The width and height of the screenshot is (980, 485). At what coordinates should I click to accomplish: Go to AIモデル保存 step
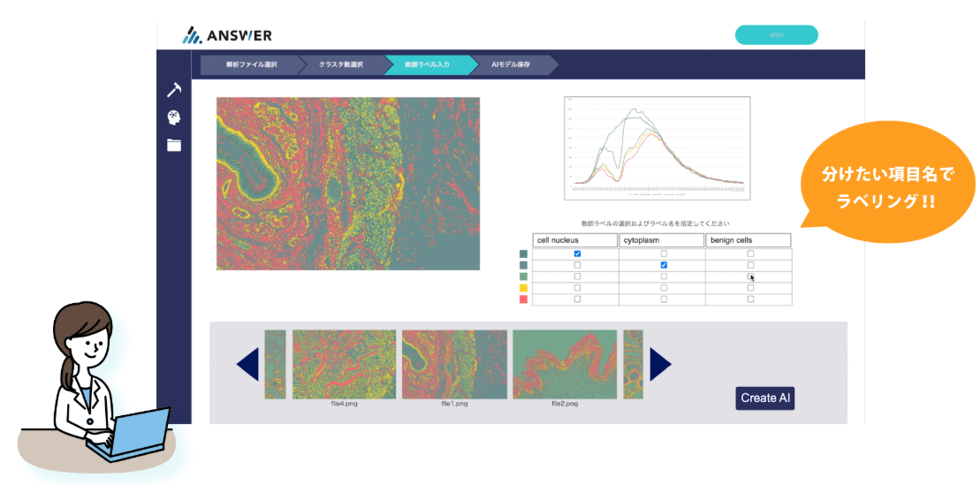click(511, 65)
